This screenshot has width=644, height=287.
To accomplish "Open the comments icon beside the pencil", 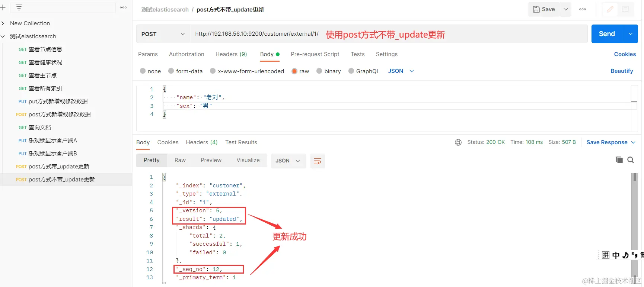I will point(625,9).
